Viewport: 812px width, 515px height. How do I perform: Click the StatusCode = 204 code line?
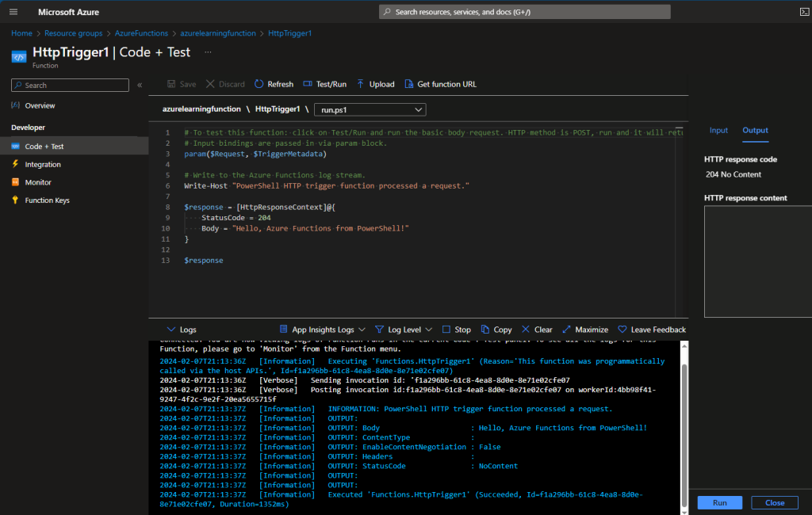tap(236, 218)
